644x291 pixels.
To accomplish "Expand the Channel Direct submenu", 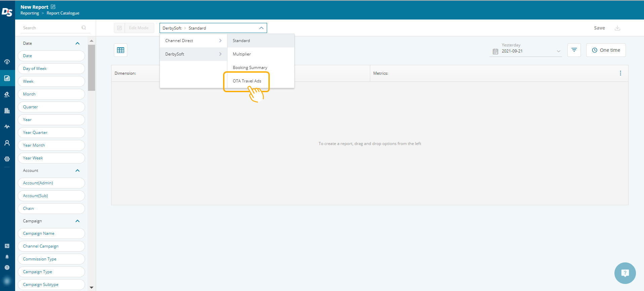I will (x=194, y=41).
